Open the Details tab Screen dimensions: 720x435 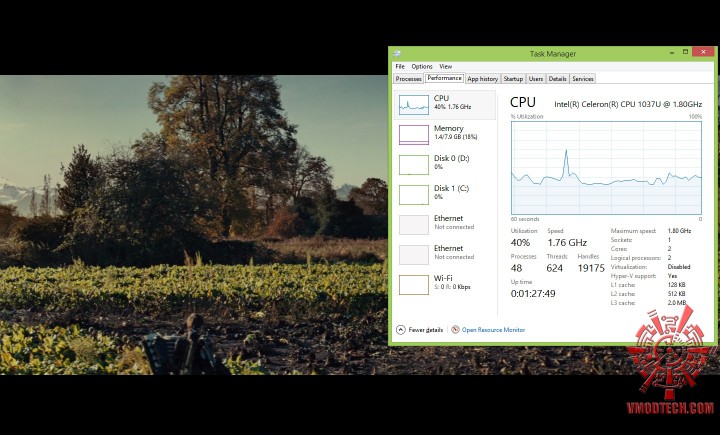(557, 79)
